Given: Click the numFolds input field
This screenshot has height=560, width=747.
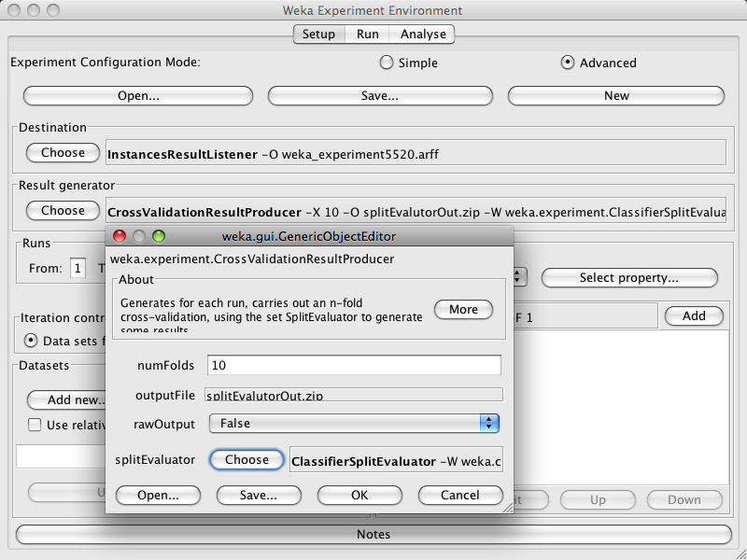Looking at the screenshot, I should tap(354, 365).
